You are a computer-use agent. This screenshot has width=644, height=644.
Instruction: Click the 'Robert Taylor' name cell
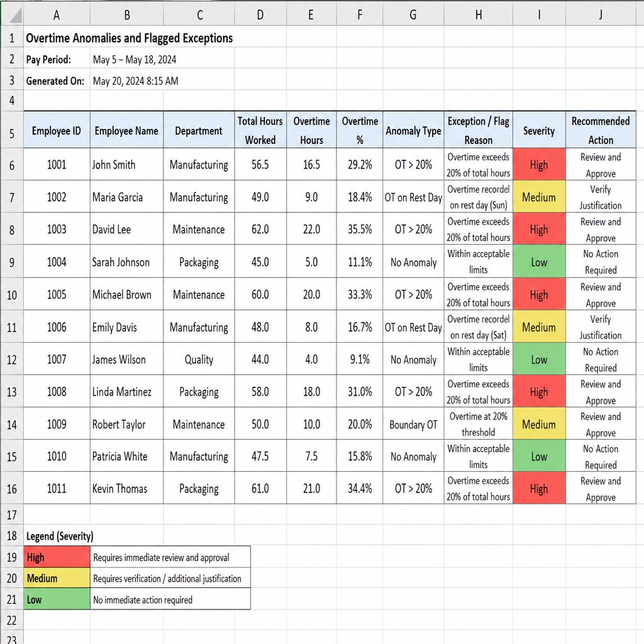pos(126,424)
